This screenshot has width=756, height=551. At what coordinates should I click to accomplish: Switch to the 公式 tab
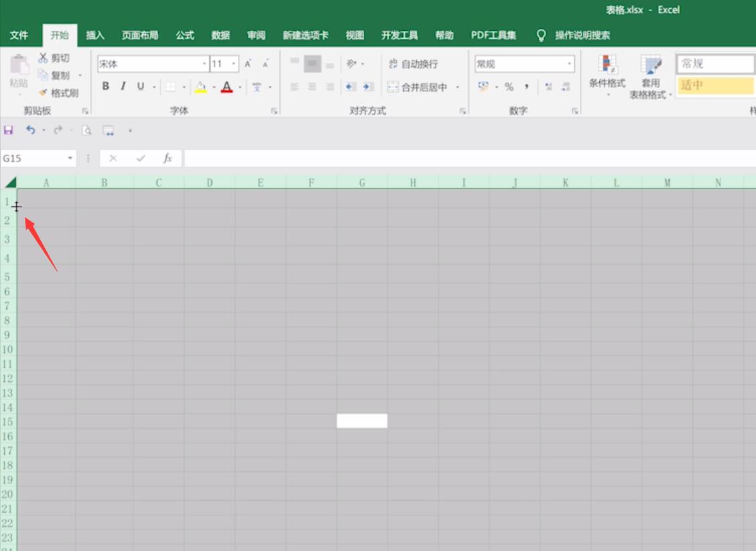(x=185, y=35)
